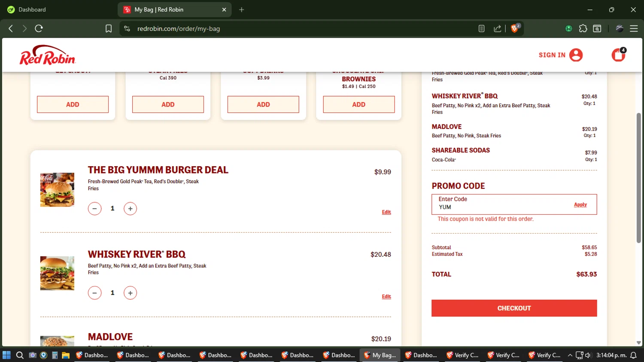Click the coupon not valid error message
644x362 pixels.
486,219
